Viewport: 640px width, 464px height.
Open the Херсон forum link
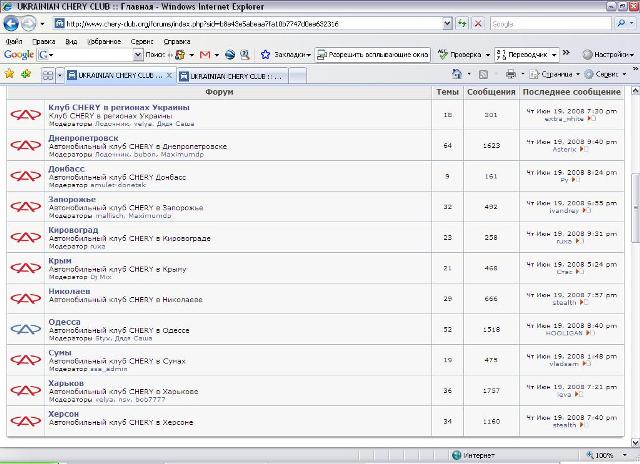click(x=64, y=413)
